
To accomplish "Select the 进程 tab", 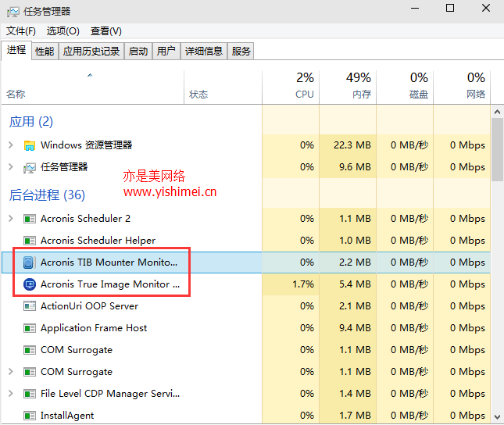I will (16, 50).
